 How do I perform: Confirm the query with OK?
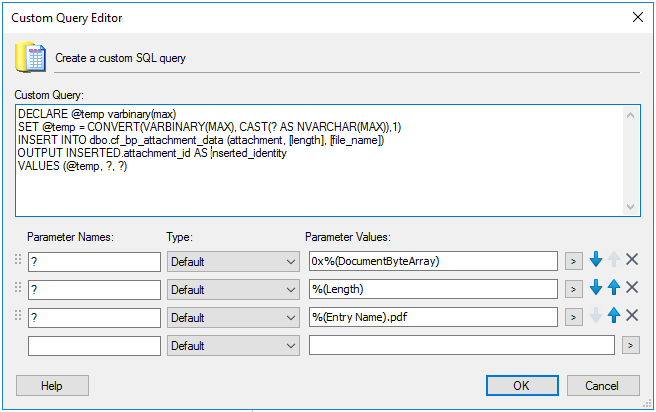pos(522,385)
